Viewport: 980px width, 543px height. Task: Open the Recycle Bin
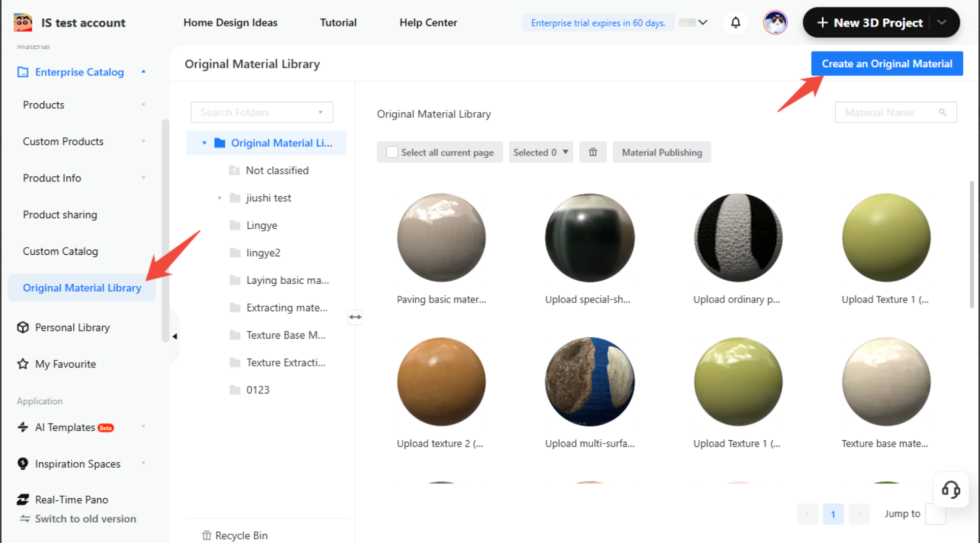click(x=235, y=535)
